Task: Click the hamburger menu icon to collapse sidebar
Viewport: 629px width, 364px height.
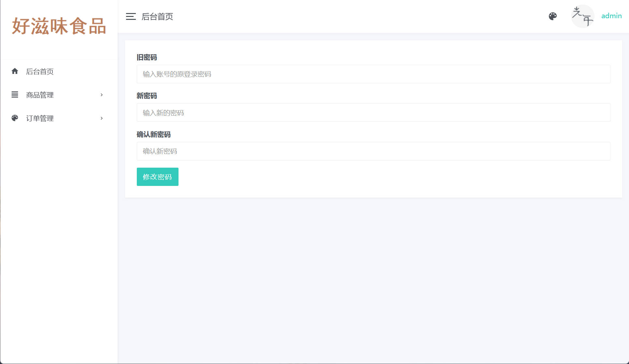Action: [x=131, y=17]
